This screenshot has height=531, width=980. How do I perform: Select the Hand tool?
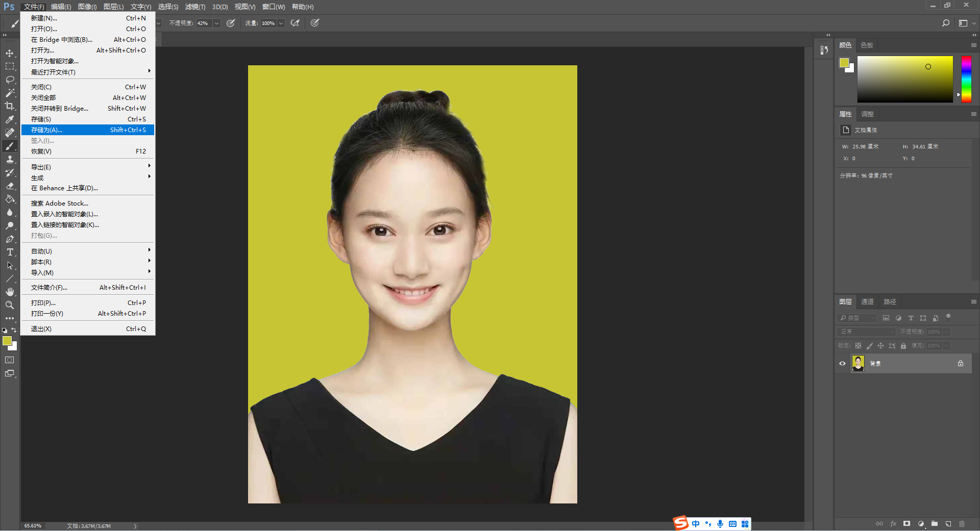[x=10, y=292]
